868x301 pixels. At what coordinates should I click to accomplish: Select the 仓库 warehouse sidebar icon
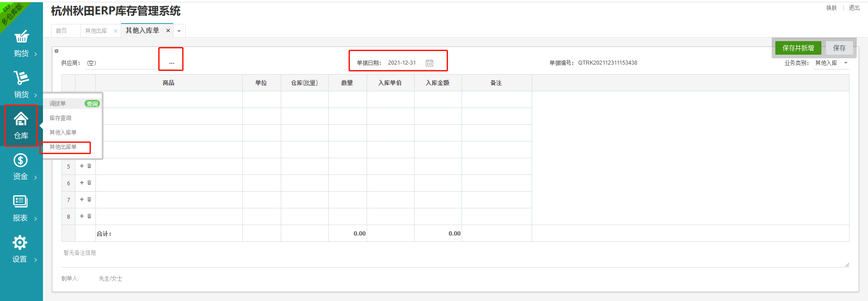pyautogui.click(x=21, y=119)
